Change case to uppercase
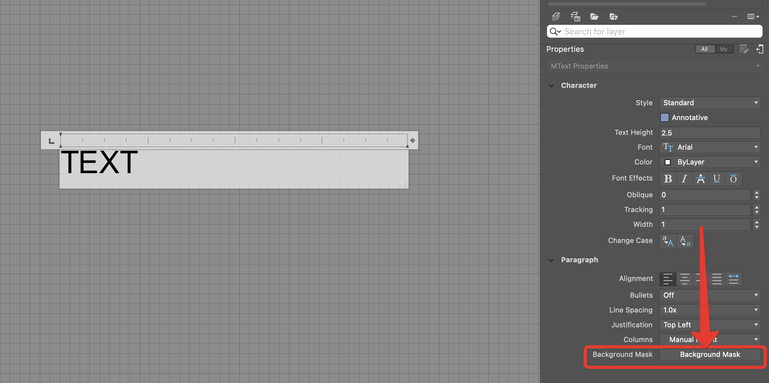This screenshot has width=769, height=383. pyautogui.click(x=667, y=241)
